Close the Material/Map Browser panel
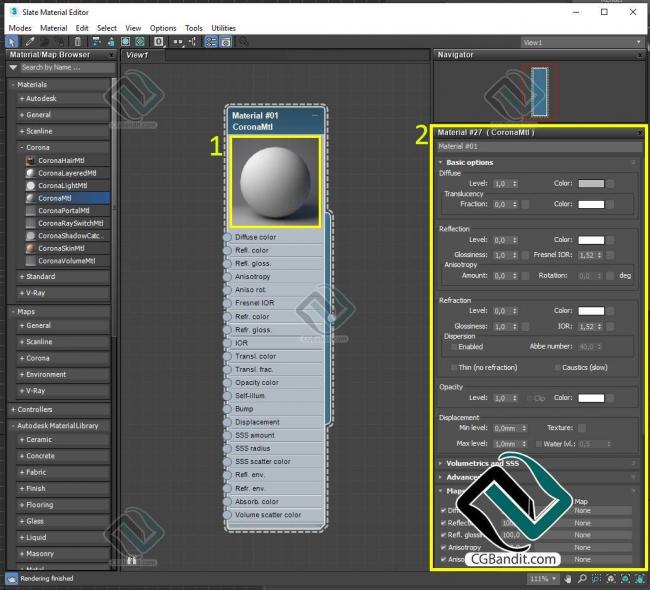 [x=111, y=55]
